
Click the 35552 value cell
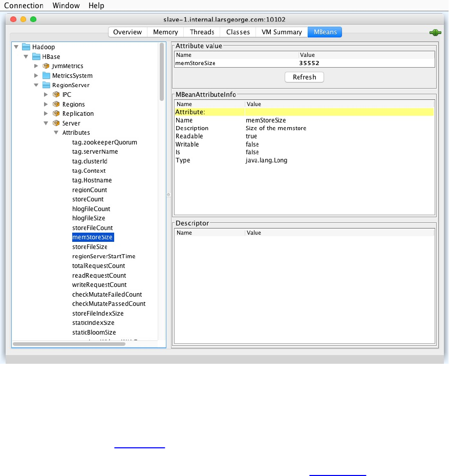(309, 63)
